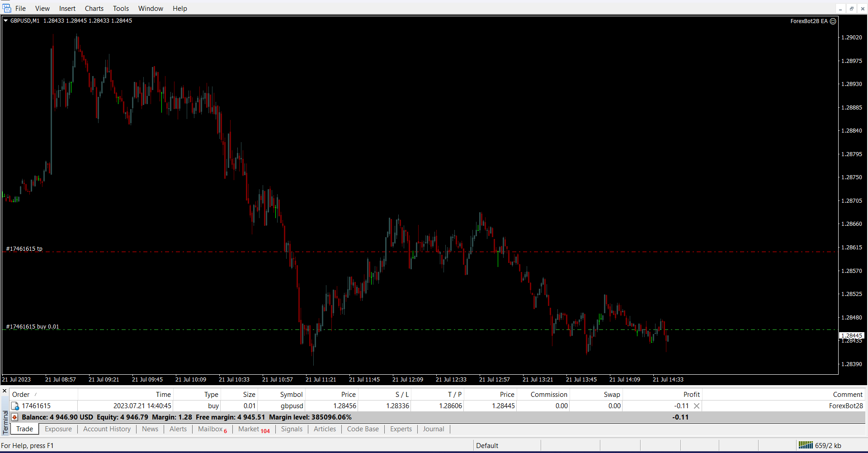Click the Default profile in status bar
The image size is (868, 453).
tap(487, 445)
